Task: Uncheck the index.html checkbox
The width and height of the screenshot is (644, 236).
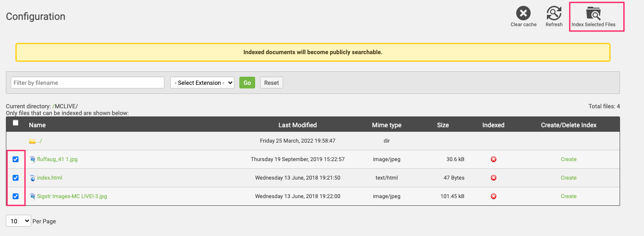Action: coord(16,178)
